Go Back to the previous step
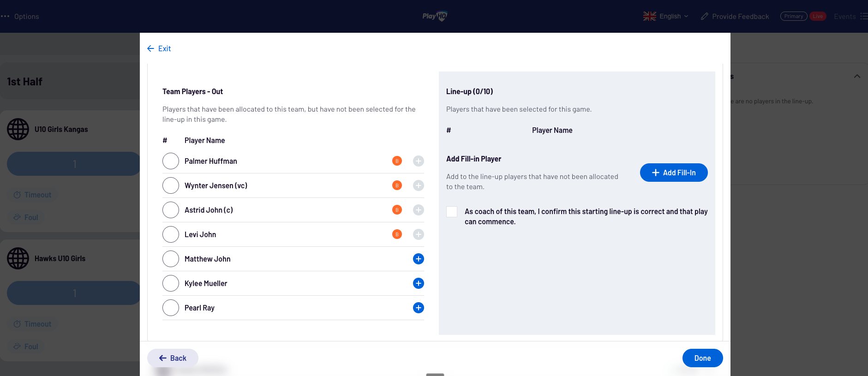This screenshot has width=868, height=376. click(x=173, y=358)
